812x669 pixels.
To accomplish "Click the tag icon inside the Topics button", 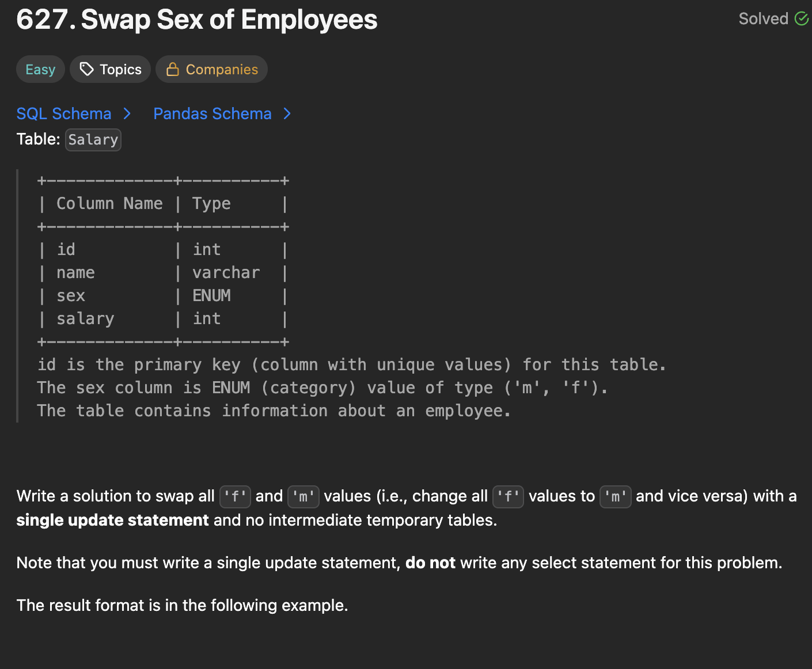I will (x=86, y=69).
